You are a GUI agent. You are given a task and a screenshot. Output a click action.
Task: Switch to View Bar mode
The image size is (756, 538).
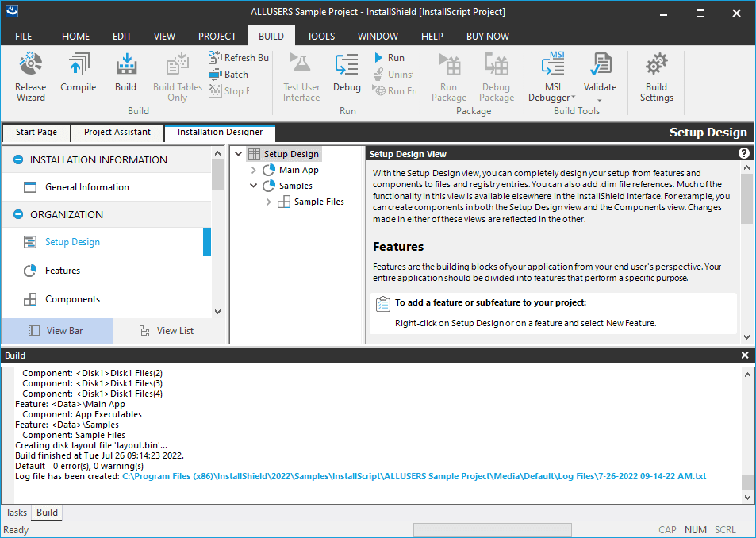tap(58, 331)
